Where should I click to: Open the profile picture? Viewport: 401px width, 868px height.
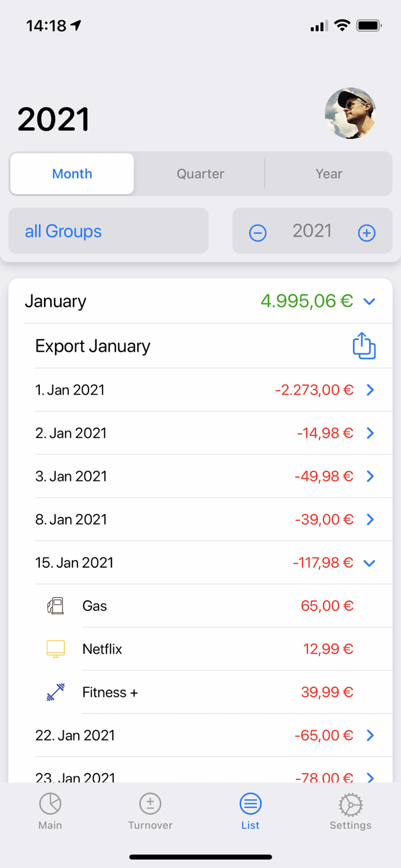click(x=351, y=114)
